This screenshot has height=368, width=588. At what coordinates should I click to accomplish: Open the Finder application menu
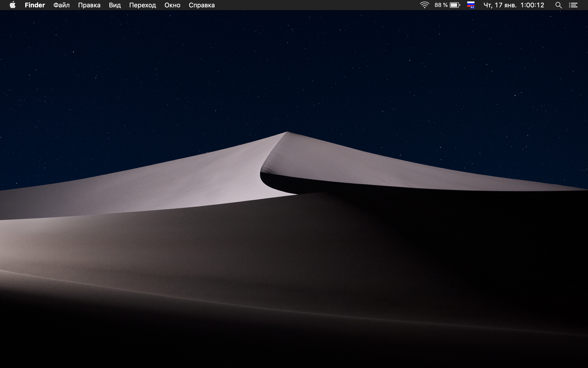(x=35, y=5)
